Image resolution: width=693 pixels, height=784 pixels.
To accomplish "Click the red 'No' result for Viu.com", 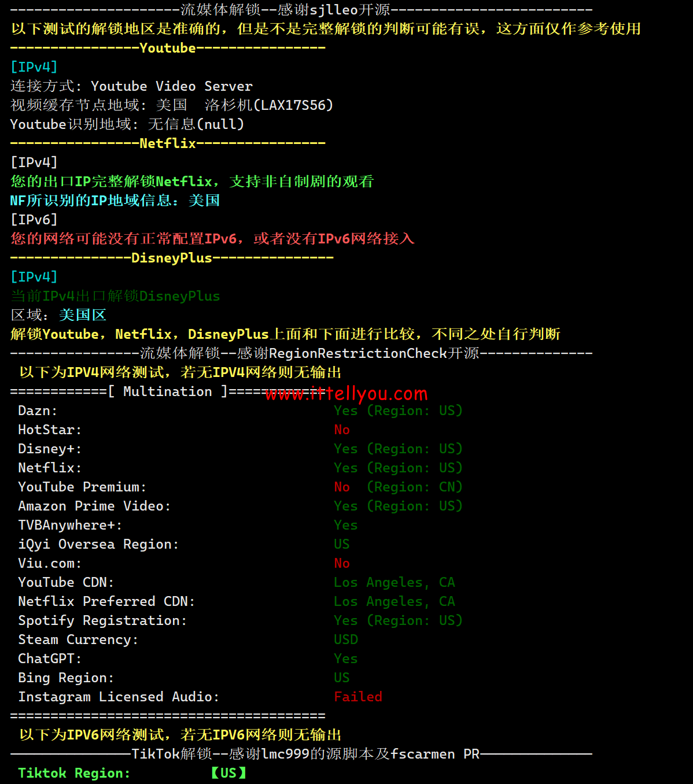I will (342, 563).
